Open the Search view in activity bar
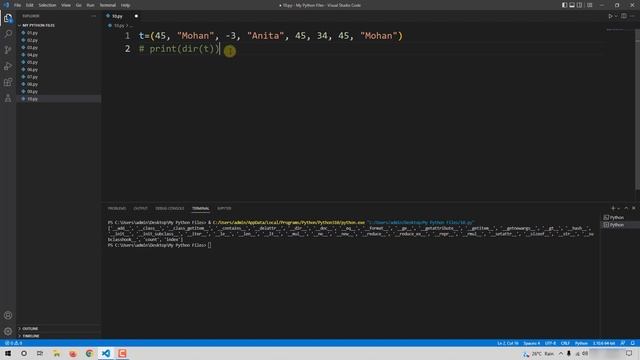 click(8, 34)
